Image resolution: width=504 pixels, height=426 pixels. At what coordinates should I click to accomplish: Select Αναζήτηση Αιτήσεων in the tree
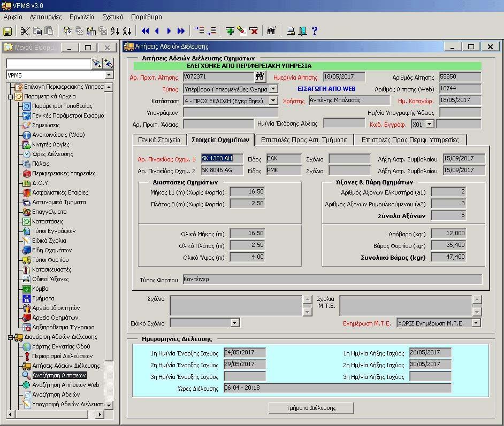click(x=59, y=375)
